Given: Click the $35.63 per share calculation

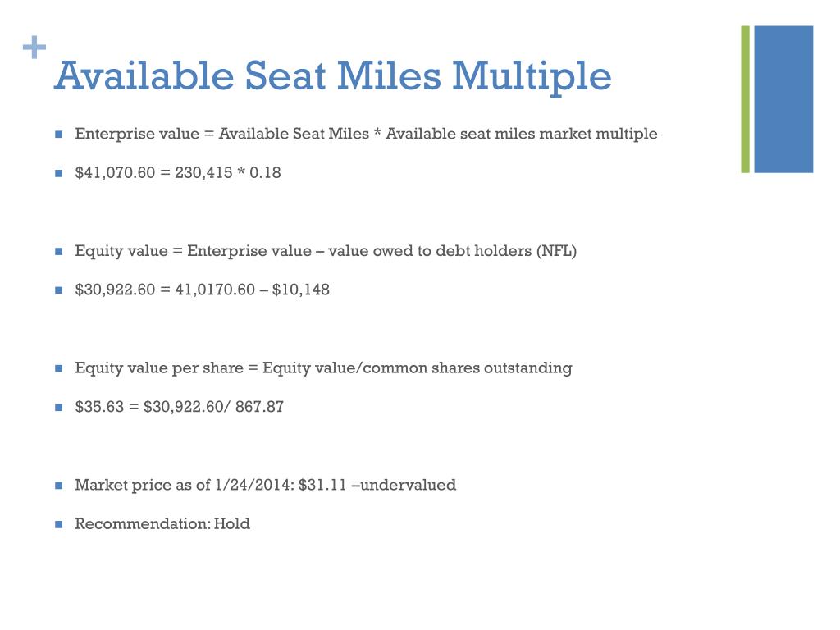Looking at the screenshot, I should (179, 407).
